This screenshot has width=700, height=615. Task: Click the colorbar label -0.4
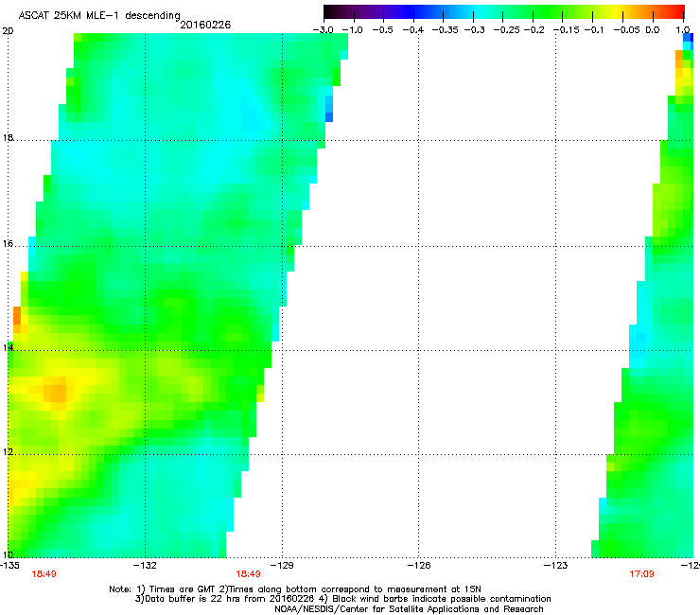click(413, 30)
